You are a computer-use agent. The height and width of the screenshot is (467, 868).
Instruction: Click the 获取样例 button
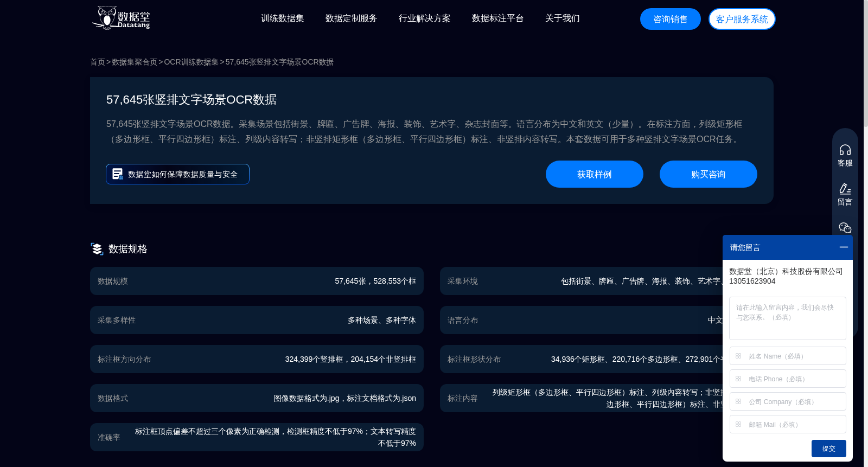[x=595, y=174]
